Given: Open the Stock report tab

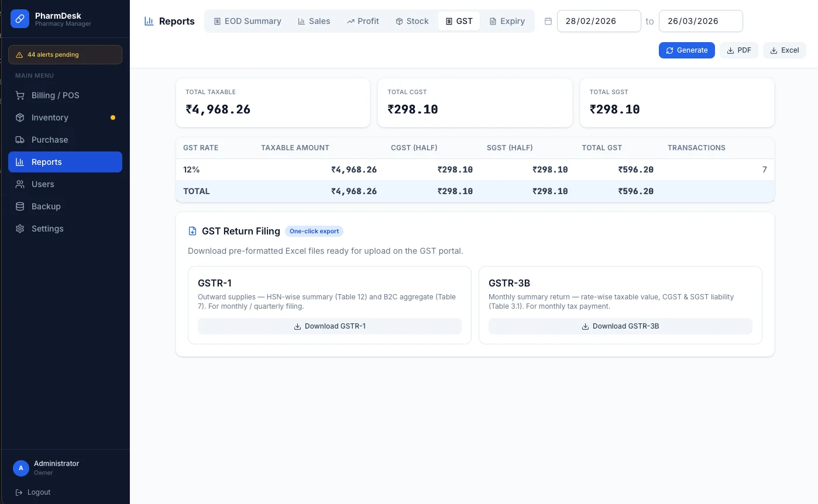Looking at the screenshot, I should coord(413,21).
